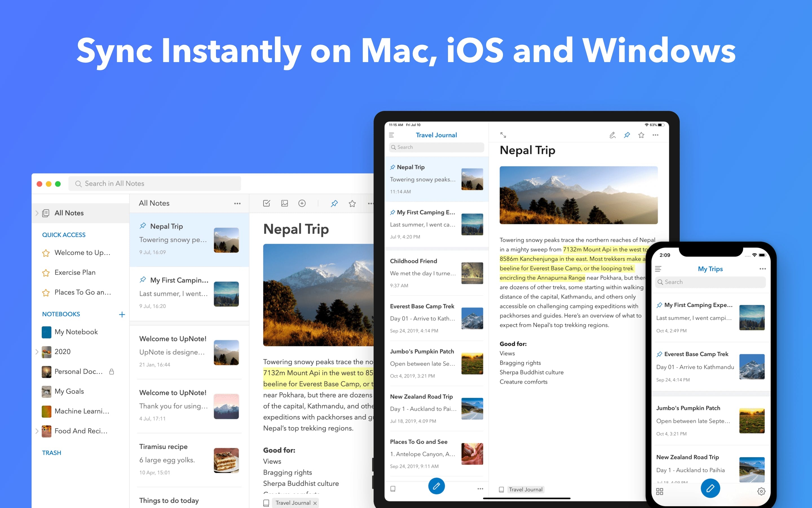The image size is (812, 508).
Task: Open Welcome to UpNote note dated 4 Jul
Action: (x=189, y=406)
